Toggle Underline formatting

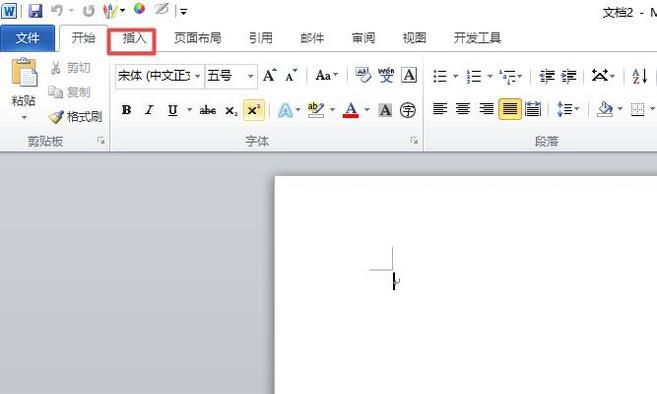click(x=173, y=110)
